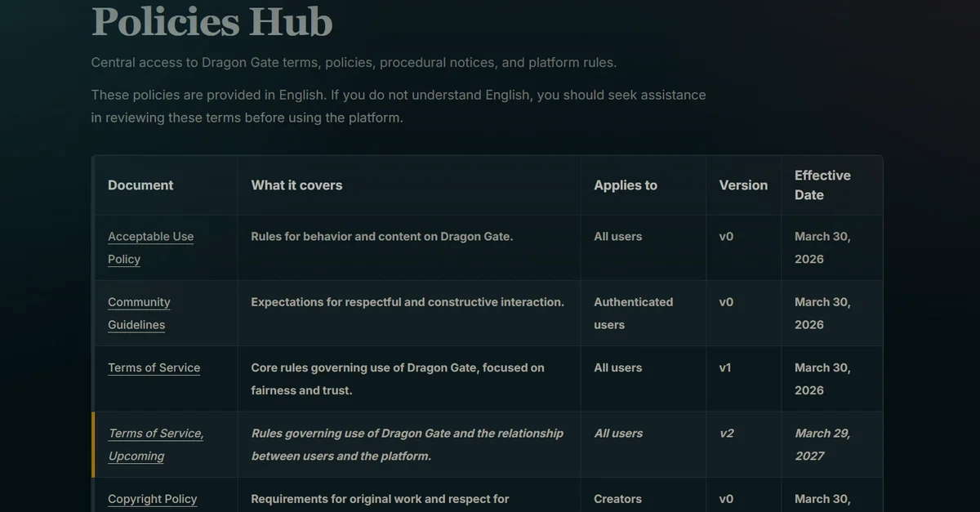Click the English language notice paragraph
Screen dimensions: 980x512
[x=398, y=106]
